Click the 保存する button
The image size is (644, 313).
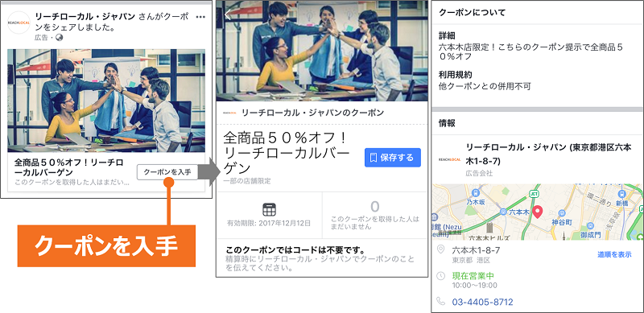point(393,158)
